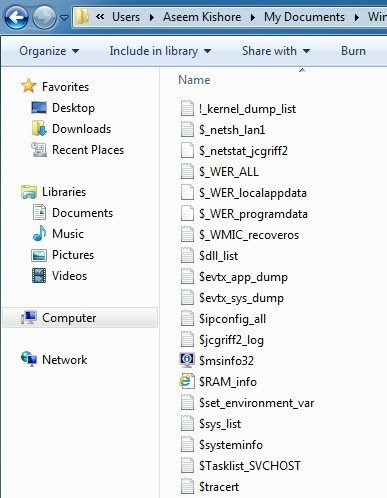Image resolution: width=387 pixels, height=498 pixels.
Task: Click the $systeminfo text file icon
Action: pos(187,444)
